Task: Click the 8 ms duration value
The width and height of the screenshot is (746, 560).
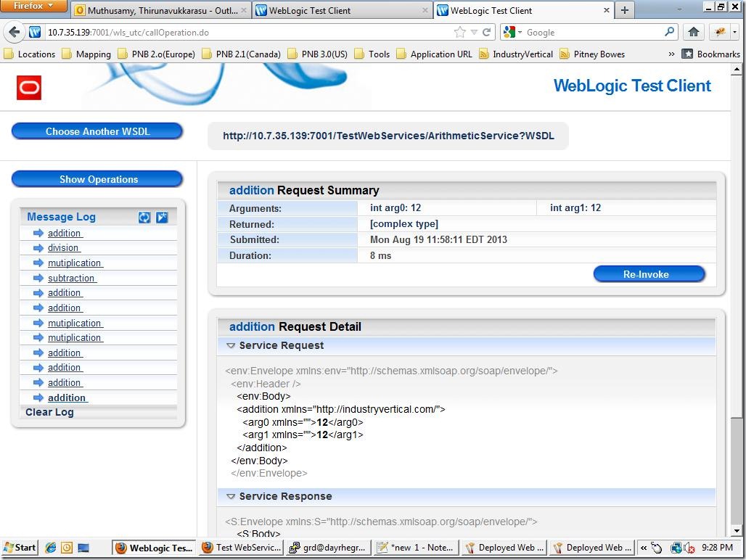Action: [x=380, y=256]
